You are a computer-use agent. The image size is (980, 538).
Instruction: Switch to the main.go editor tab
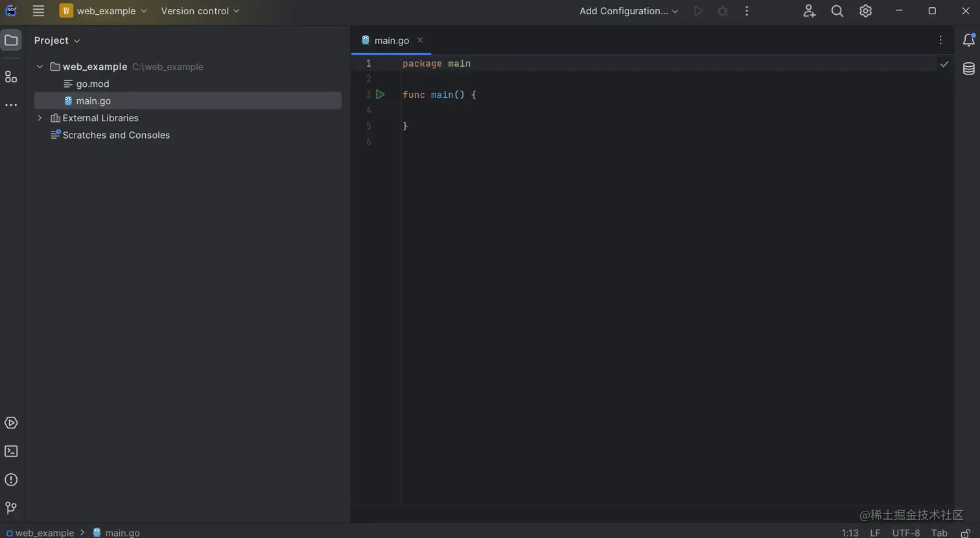[391, 40]
